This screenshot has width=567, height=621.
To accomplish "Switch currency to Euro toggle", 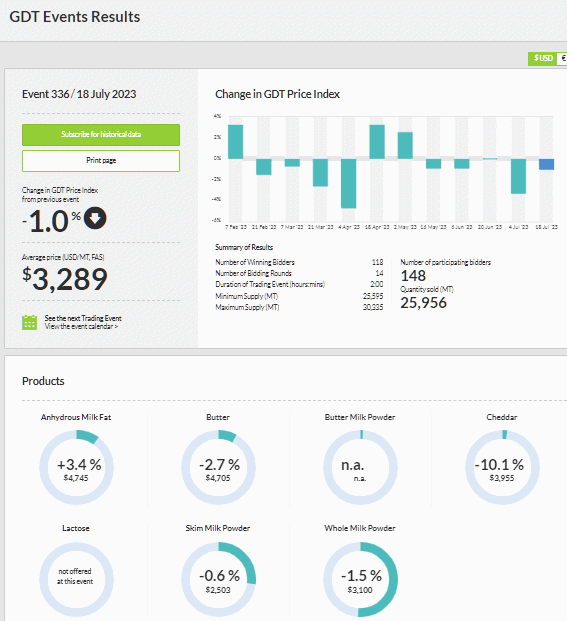I will click(x=562, y=58).
